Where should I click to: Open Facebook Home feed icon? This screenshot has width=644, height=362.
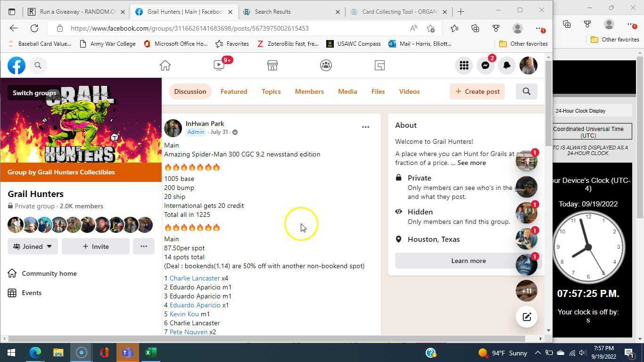click(165, 66)
